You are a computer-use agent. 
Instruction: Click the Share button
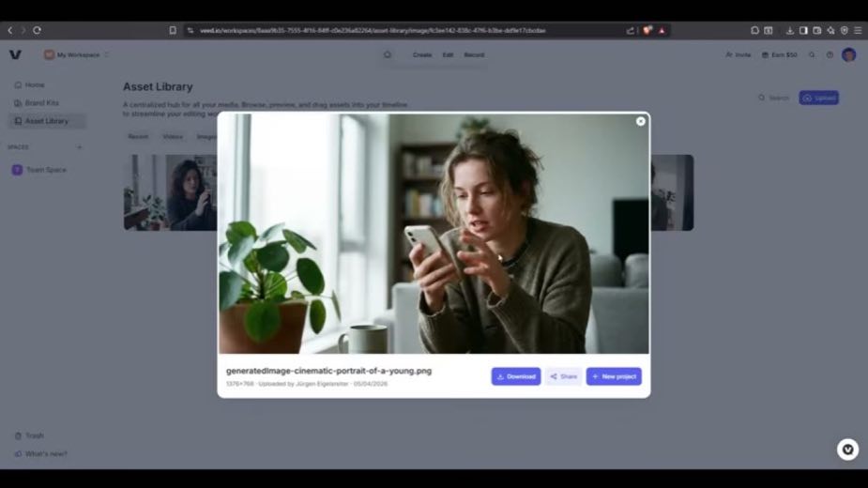coord(564,376)
